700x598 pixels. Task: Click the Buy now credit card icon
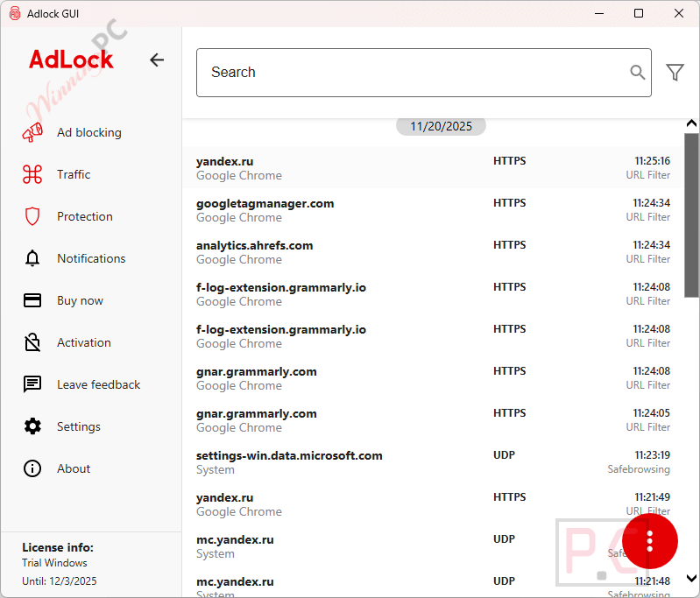(32, 300)
